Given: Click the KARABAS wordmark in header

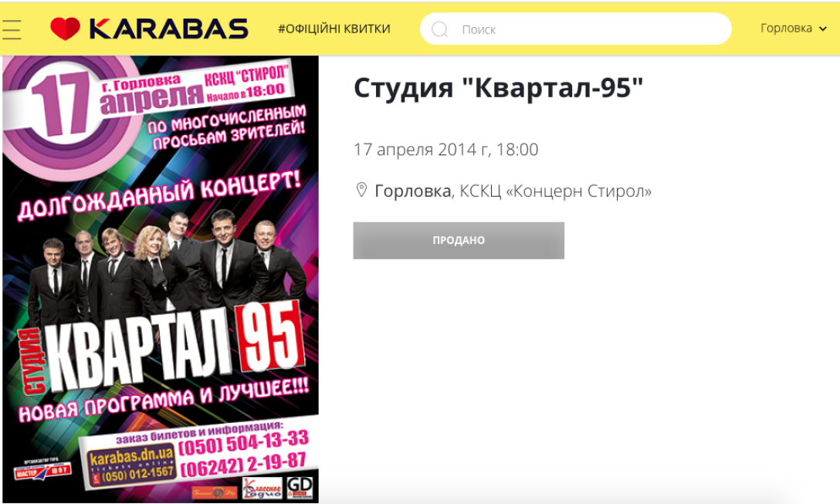Looking at the screenshot, I should pyautogui.click(x=168, y=29).
